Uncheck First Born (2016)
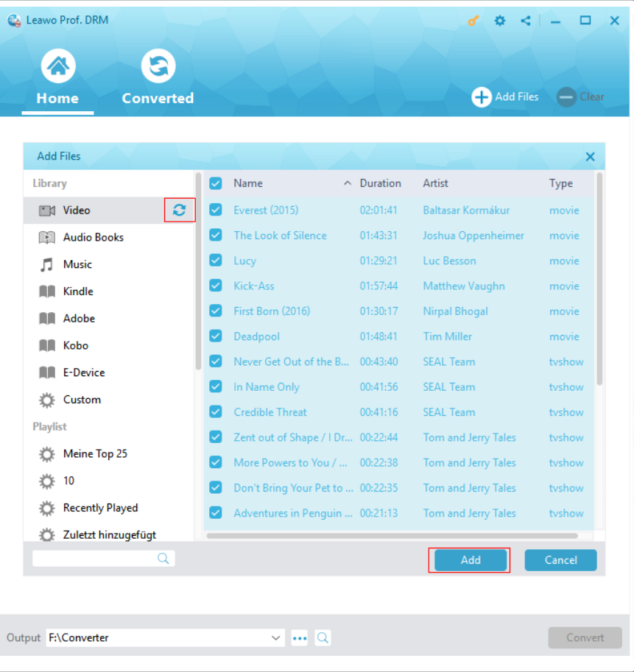The width and height of the screenshot is (634, 672). click(216, 311)
